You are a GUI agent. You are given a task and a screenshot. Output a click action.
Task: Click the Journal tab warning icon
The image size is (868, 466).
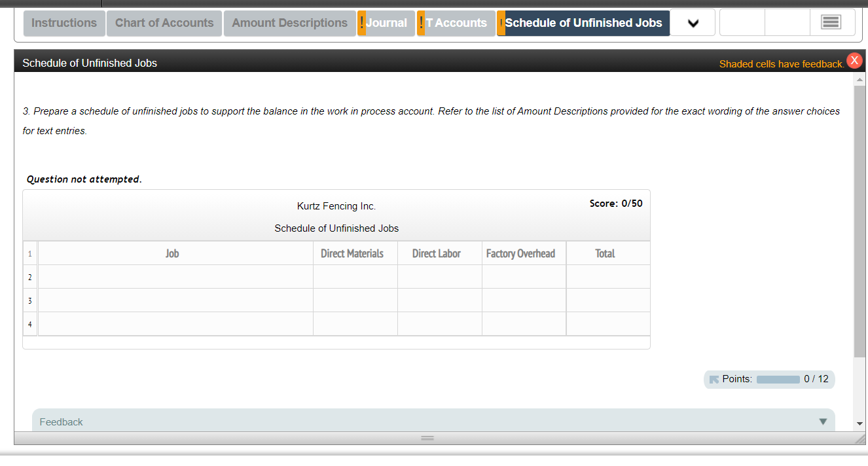[x=362, y=23]
